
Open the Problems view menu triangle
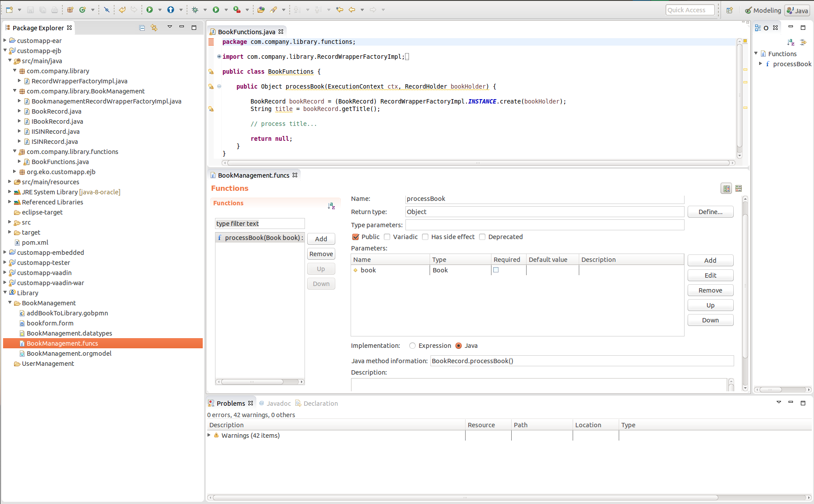pos(779,402)
